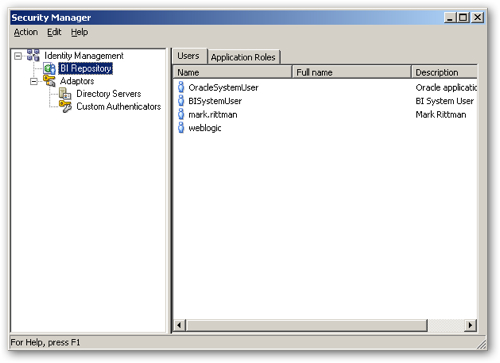This screenshot has width=500, height=363.
Task: Sort by the Description column header
Action: coord(444,72)
